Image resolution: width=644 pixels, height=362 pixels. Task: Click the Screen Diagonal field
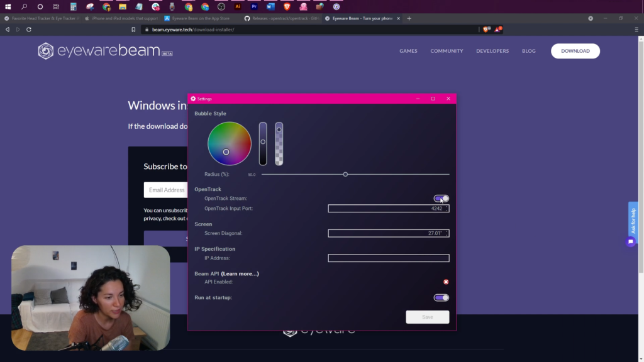click(x=389, y=233)
